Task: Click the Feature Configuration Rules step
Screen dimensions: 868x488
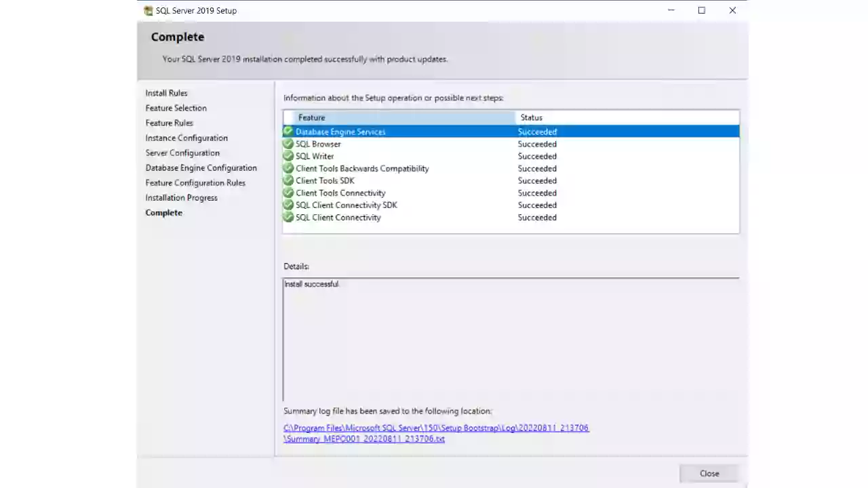Action: [195, 182]
